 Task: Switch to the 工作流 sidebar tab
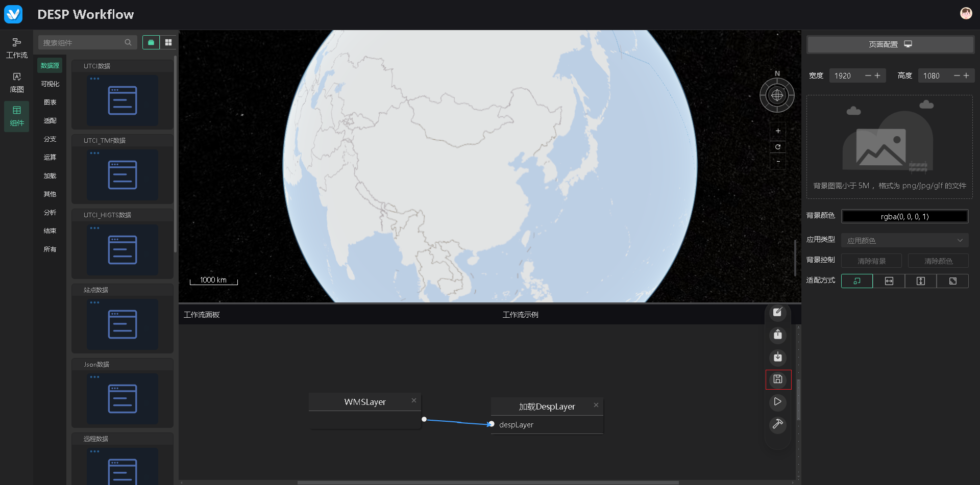17,48
